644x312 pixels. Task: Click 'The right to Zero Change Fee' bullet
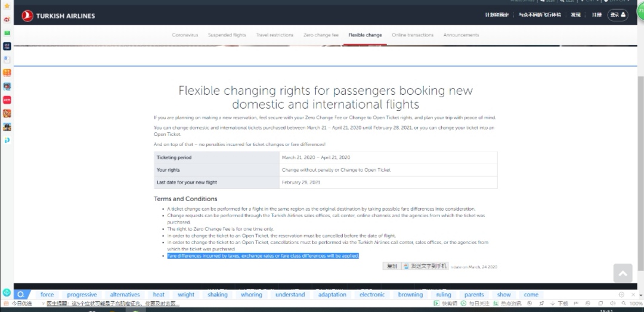pyautogui.click(x=221, y=229)
